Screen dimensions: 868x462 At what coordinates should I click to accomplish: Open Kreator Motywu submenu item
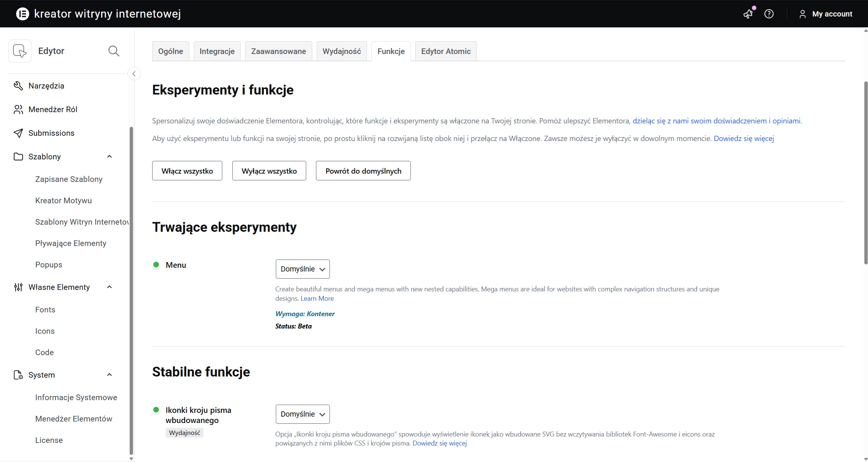tap(63, 201)
